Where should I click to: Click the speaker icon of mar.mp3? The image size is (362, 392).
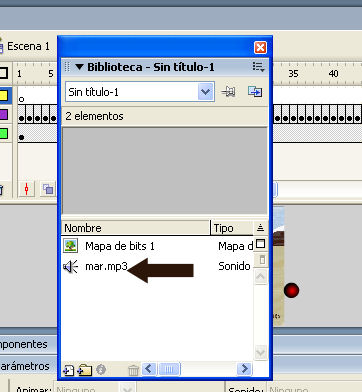70,266
